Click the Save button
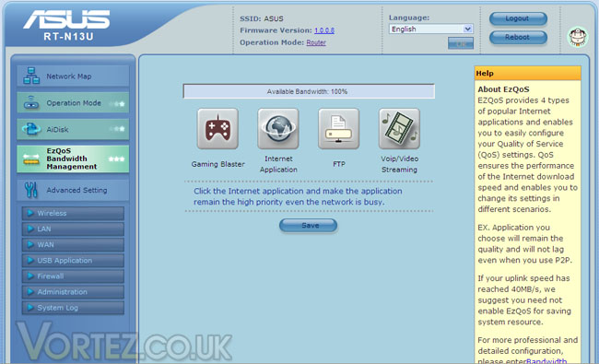The image size is (599, 364). 309,226
